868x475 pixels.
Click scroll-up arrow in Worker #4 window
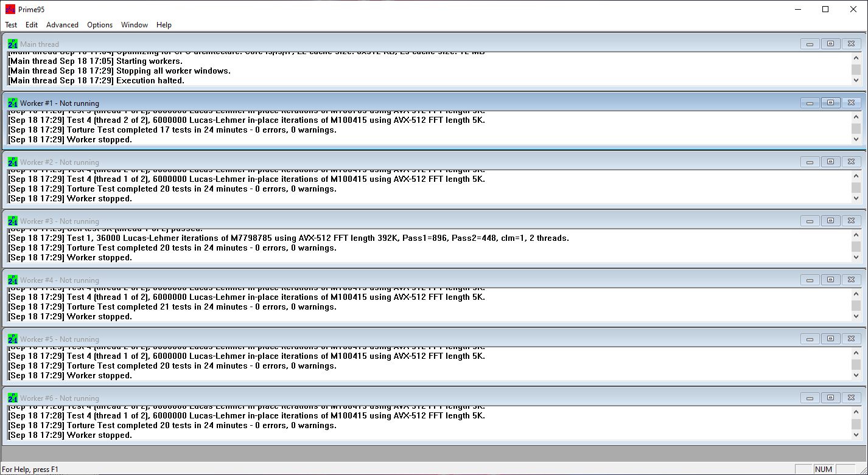pyautogui.click(x=856, y=294)
